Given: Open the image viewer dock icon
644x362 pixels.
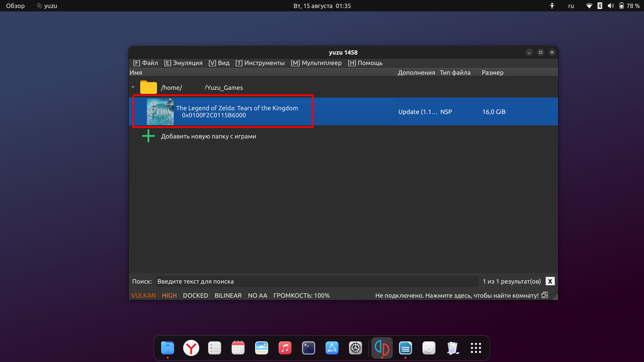Looking at the screenshot, I should tap(262, 348).
